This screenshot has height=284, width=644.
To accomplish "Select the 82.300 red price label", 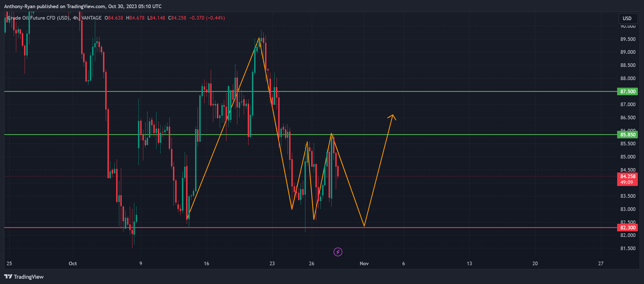I will pos(627,227).
